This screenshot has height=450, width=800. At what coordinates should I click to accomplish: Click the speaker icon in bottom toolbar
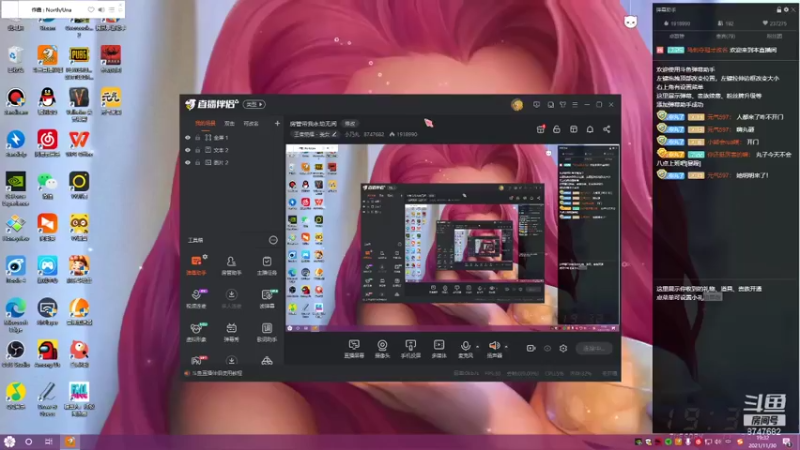[x=493, y=346]
